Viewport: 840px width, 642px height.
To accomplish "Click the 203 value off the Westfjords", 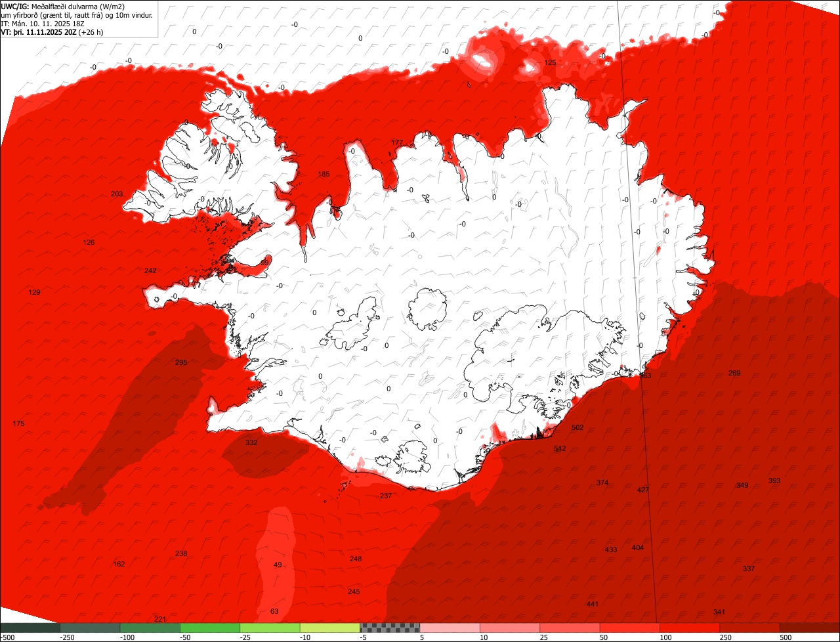I will point(117,194).
